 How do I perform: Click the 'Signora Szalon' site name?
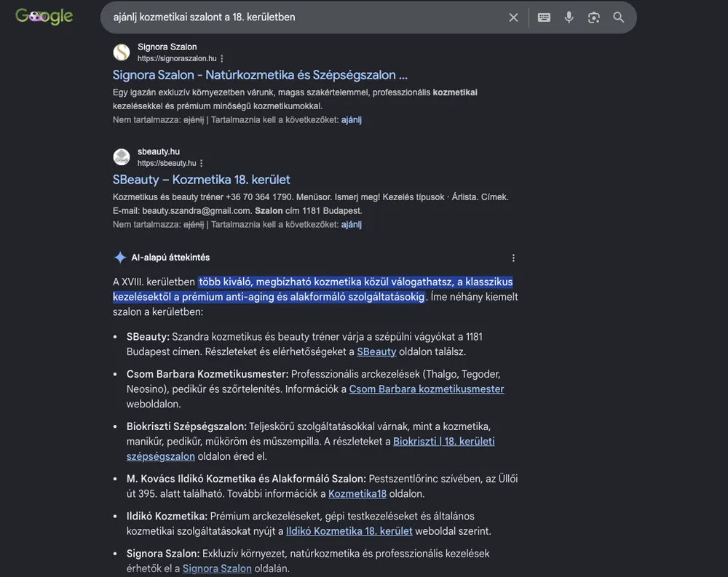point(167,47)
